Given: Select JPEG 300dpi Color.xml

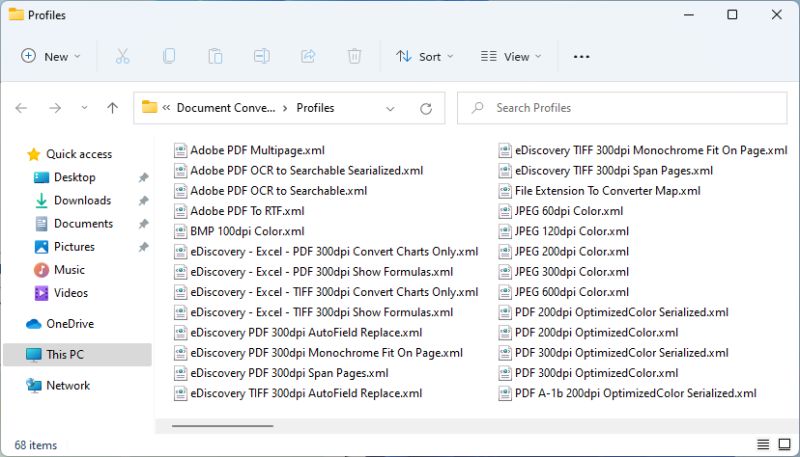Looking at the screenshot, I should (x=571, y=272).
